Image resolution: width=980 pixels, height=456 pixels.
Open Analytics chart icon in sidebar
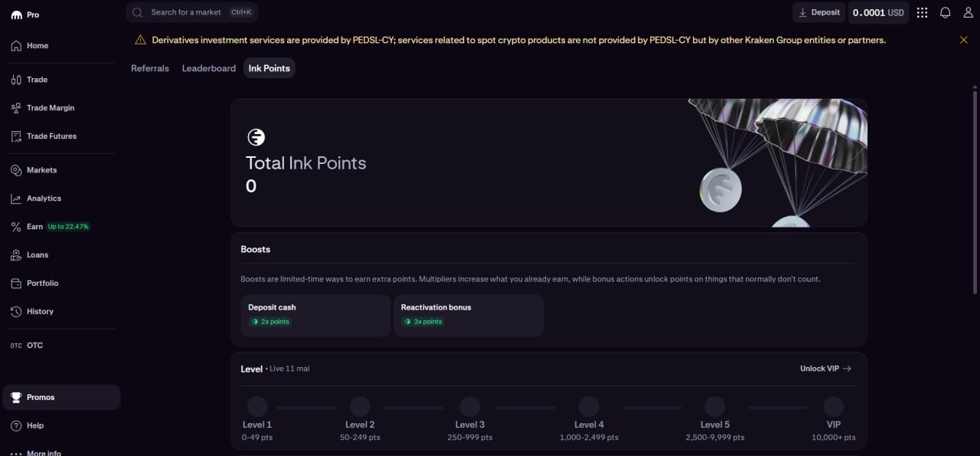click(x=16, y=198)
